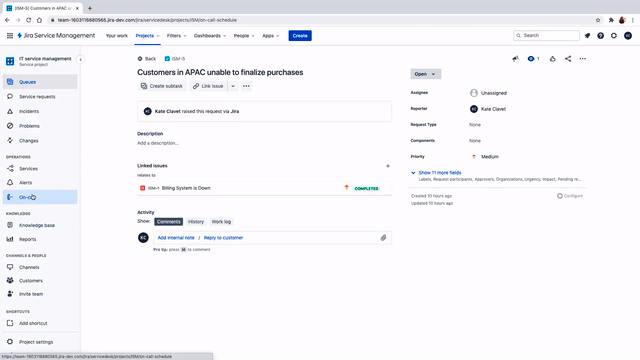Open Project settings in the sidebar
The image size is (640, 360).
coord(40,342)
